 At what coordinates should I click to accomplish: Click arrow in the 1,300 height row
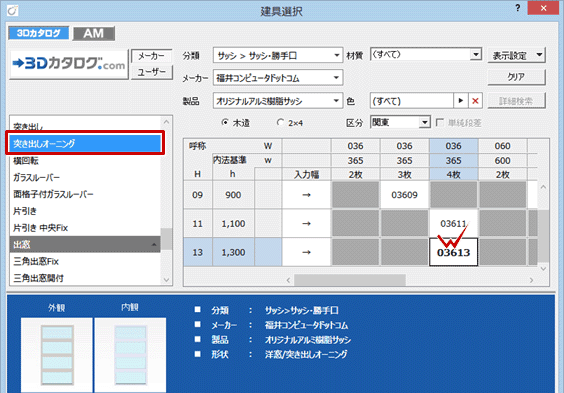(306, 252)
